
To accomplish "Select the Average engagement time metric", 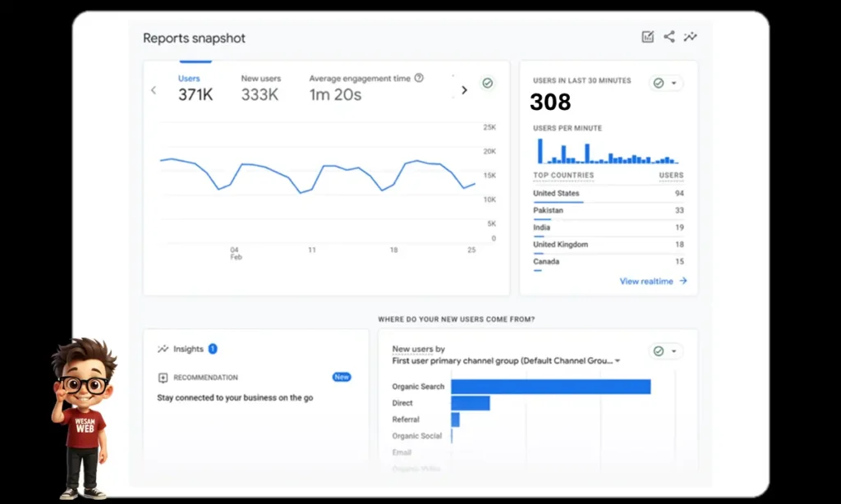I will (361, 78).
